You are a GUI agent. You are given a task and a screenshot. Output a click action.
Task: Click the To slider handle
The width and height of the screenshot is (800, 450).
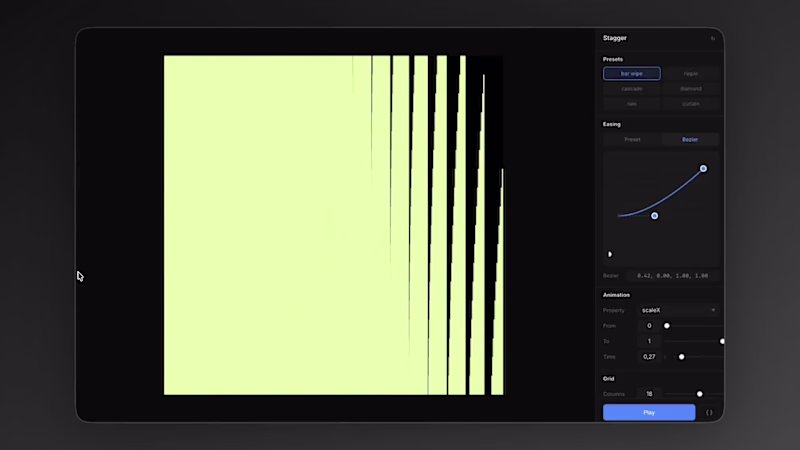[722, 341]
